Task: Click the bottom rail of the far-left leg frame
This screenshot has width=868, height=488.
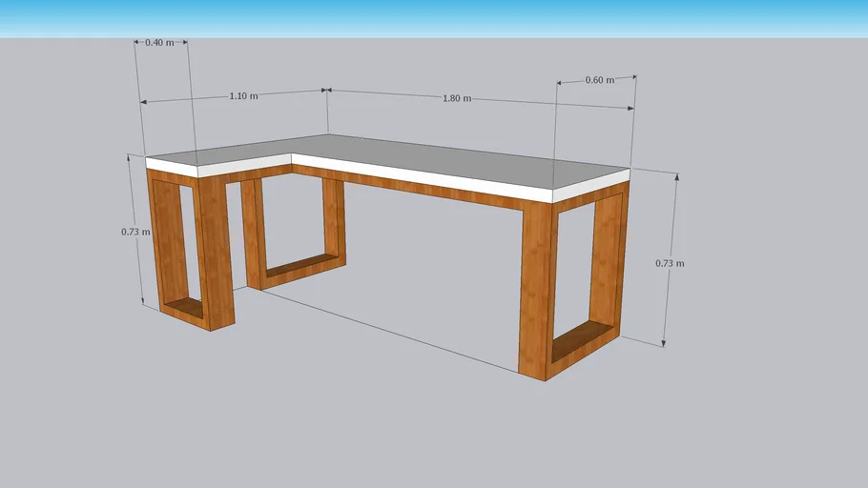Action: (x=184, y=312)
